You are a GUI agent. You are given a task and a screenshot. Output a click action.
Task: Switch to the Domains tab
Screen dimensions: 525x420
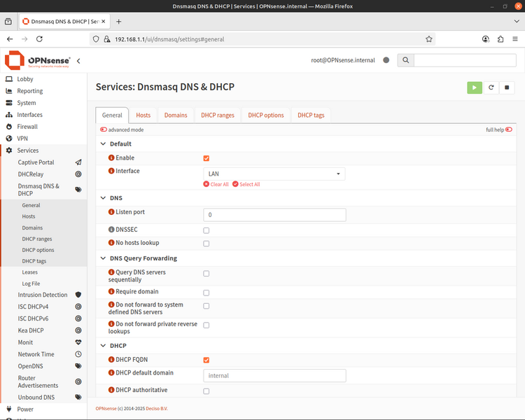pyautogui.click(x=176, y=115)
